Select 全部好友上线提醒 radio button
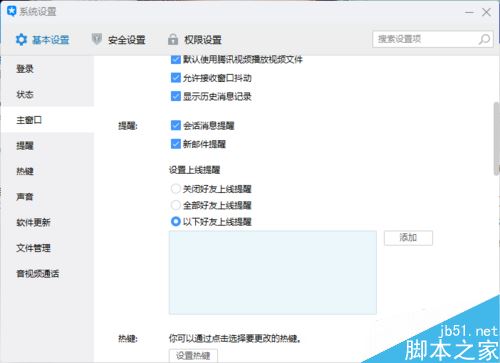 (x=176, y=205)
